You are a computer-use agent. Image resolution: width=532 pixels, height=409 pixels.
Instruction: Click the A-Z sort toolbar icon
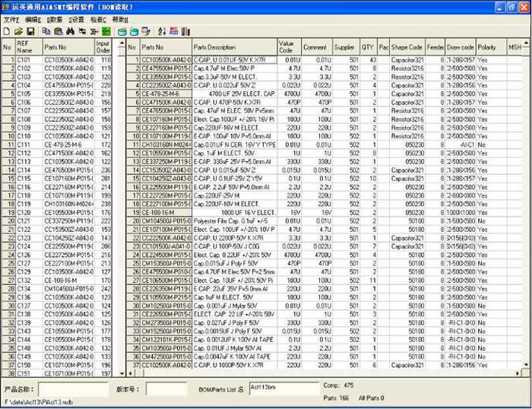(162, 31)
